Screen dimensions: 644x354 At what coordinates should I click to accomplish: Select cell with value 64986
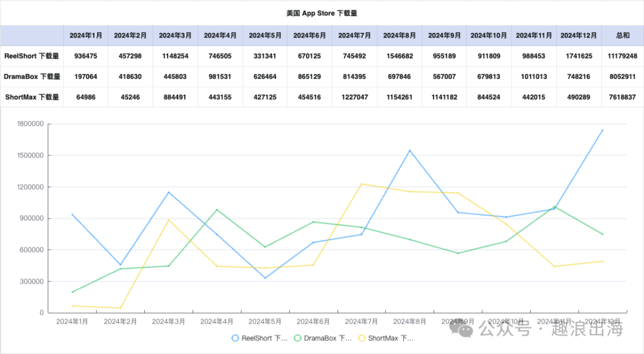[86, 97]
